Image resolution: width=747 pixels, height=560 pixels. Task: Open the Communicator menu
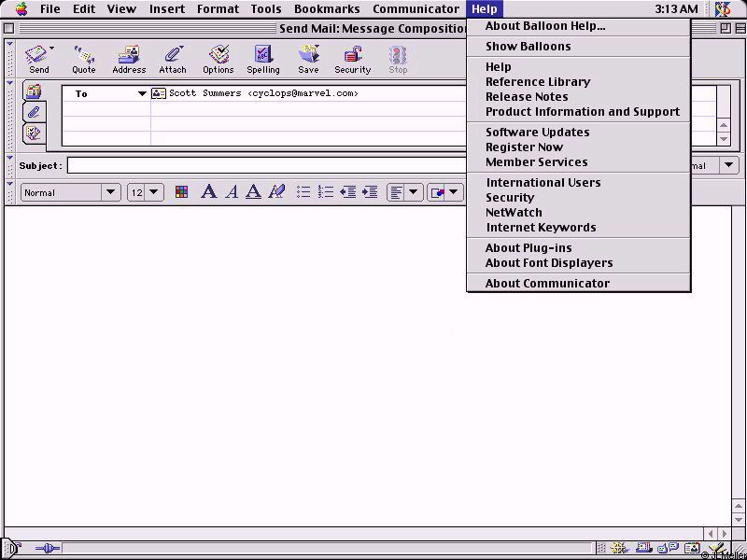pyautogui.click(x=416, y=9)
